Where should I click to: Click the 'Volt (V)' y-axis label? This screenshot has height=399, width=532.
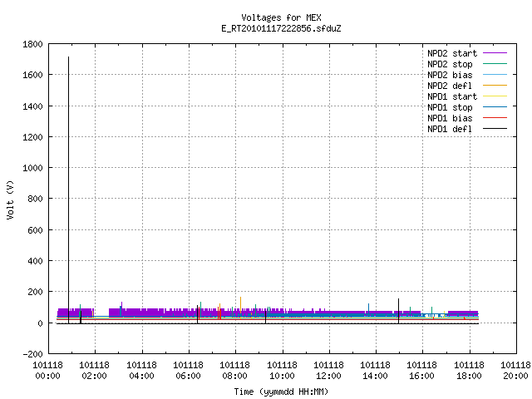click(x=10, y=200)
